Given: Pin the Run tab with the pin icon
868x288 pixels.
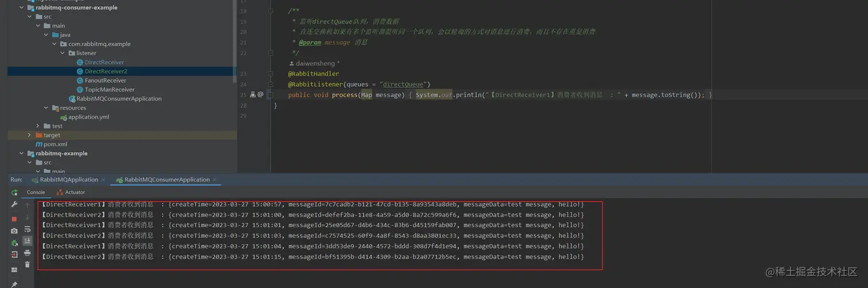Looking at the screenshot, I should 14,283.
